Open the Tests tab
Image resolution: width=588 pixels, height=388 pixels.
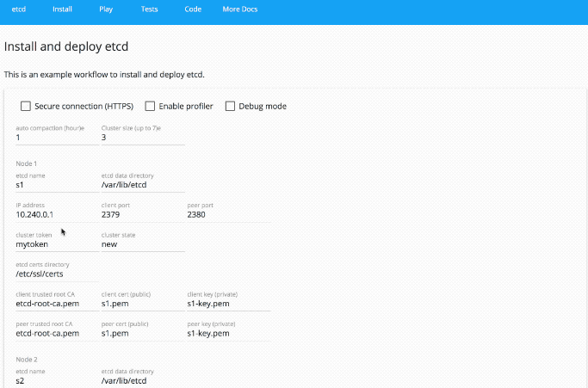point(149,9)
